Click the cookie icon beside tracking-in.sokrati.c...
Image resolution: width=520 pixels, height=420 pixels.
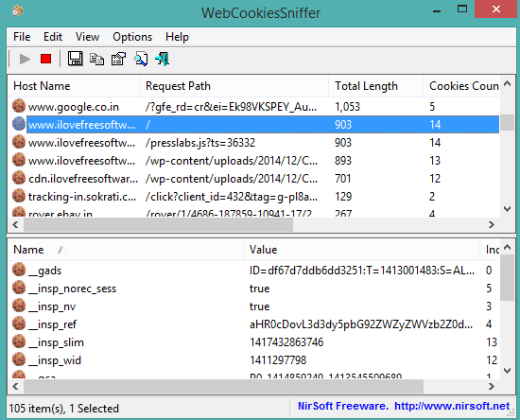19,196
